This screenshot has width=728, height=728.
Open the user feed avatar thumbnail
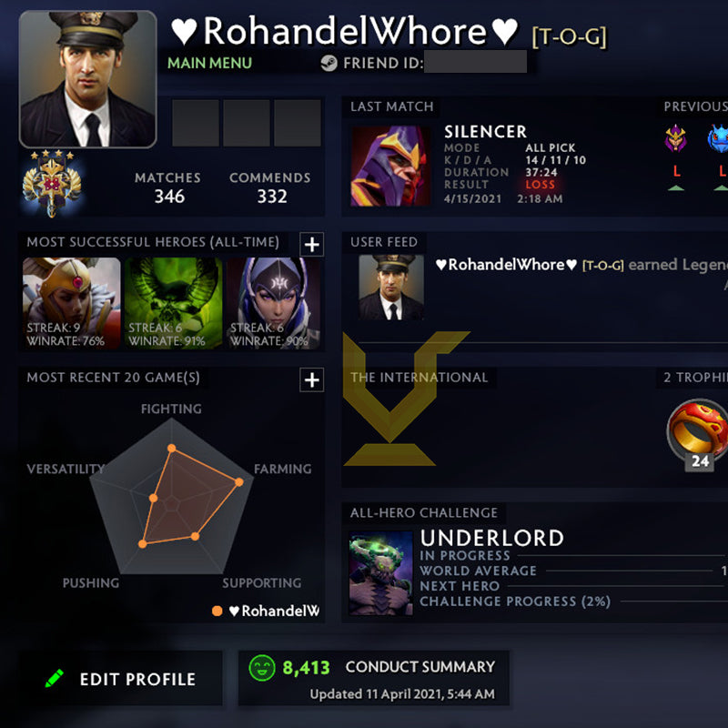(391, 287)
